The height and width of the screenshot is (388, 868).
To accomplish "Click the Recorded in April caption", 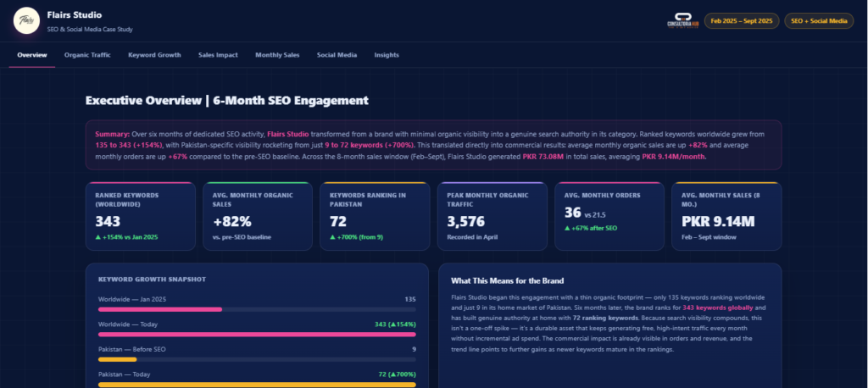I will 472,237.
